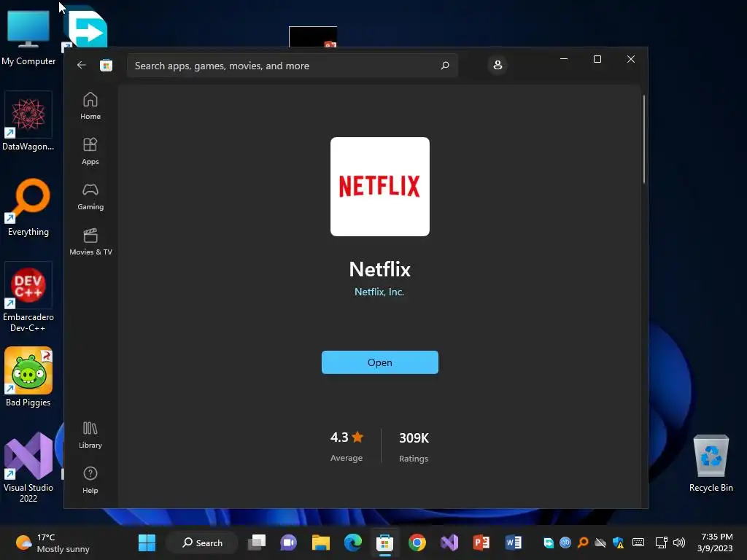Click the qBittorrent tray icon

[565, 542]
